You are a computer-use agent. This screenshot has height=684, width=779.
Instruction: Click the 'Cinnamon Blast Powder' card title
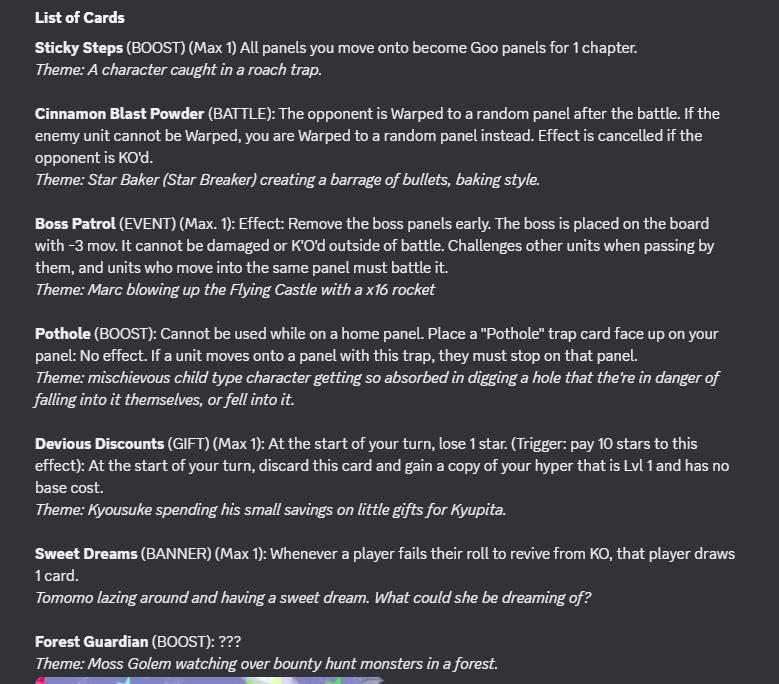pyautogui.click(x=119, y=114)
